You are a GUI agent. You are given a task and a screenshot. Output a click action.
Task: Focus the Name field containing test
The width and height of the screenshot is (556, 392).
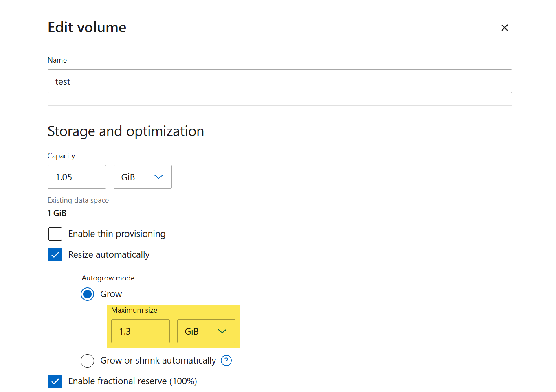pos(279,81)
